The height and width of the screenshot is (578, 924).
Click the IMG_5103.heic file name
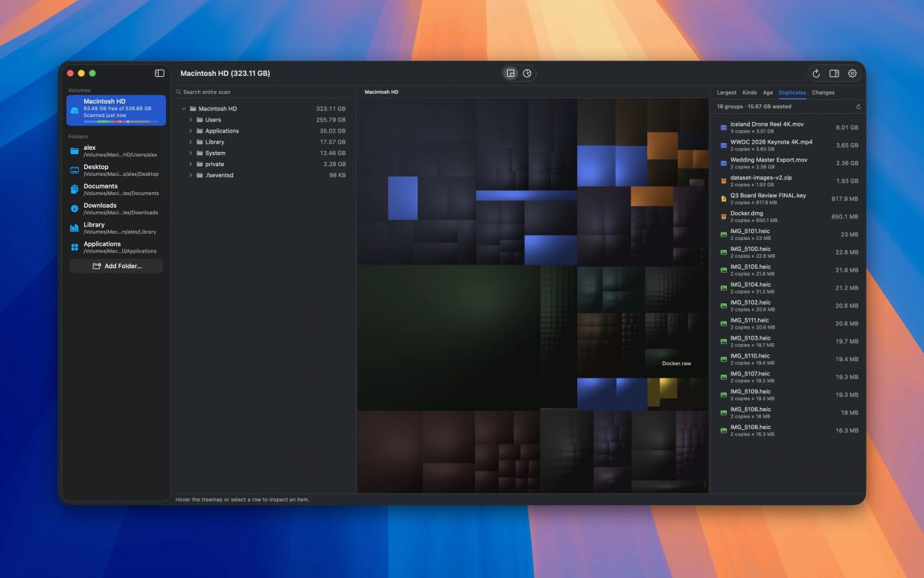(751, 338)
